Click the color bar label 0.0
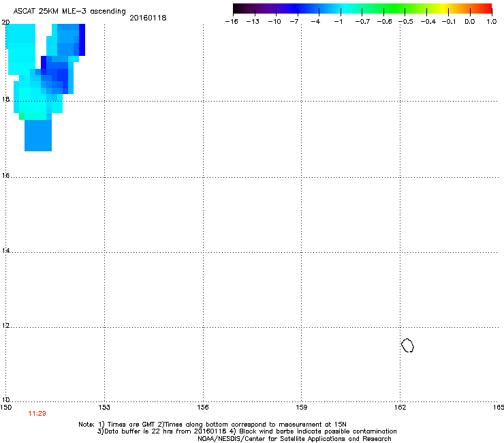Viewport: 504px width, 443px height. coord(470,22)
